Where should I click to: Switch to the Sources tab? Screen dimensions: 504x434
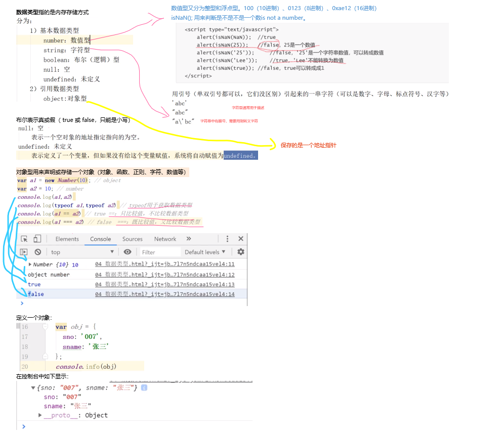(x=132, y=239)
